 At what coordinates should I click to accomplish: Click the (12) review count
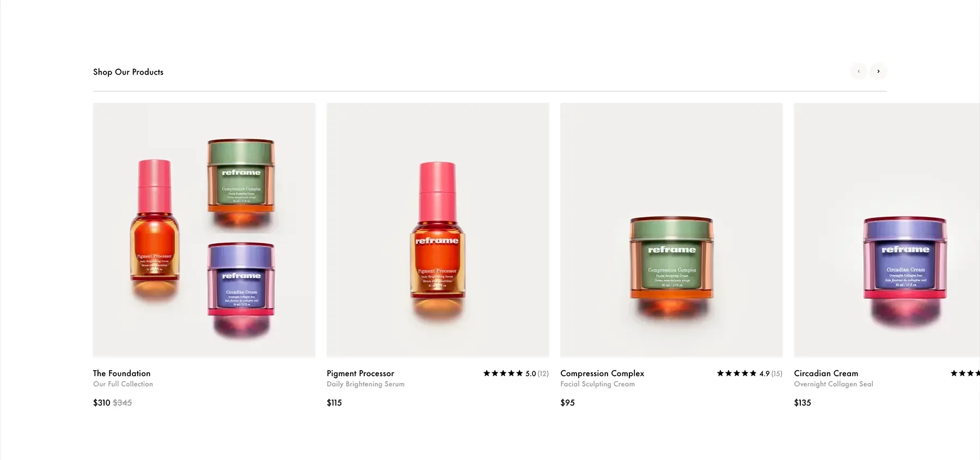[543, 373]
